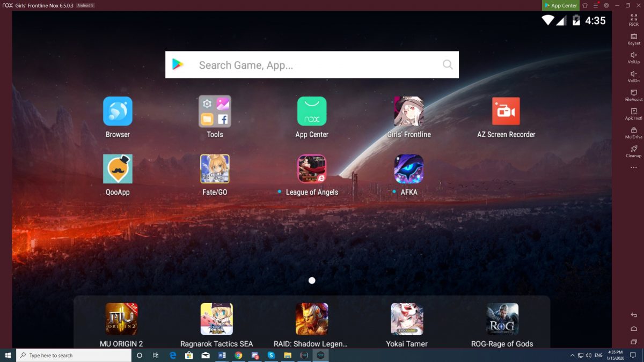The width and height of the screenshot is (644, 362).
Task: Launch RAID: Shadow Legends from dock
Action: [312, 319]
